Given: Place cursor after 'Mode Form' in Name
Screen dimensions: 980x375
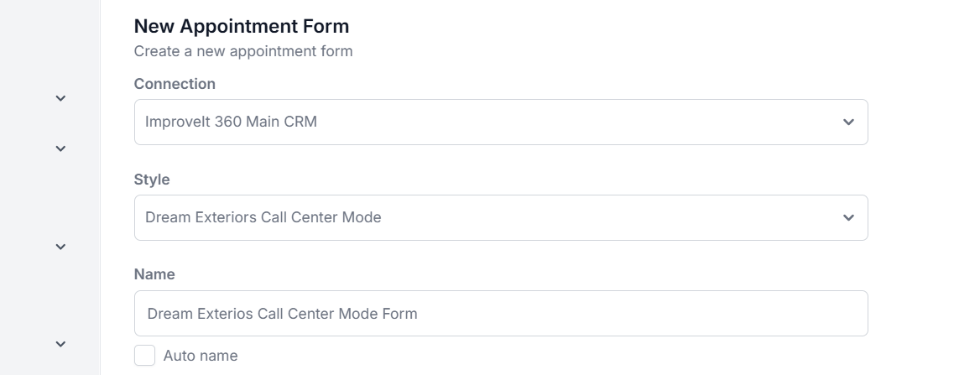Looking at the screenshot, I should point(419,314).
